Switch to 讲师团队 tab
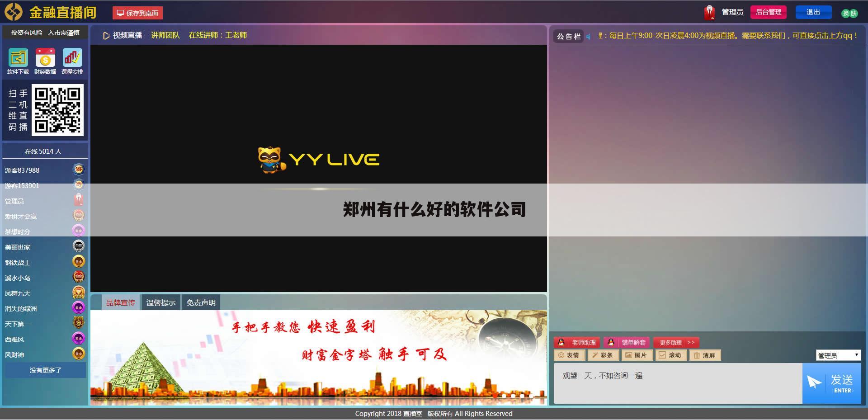This screenshot has width=868, height=420. (x=165, y=35)
